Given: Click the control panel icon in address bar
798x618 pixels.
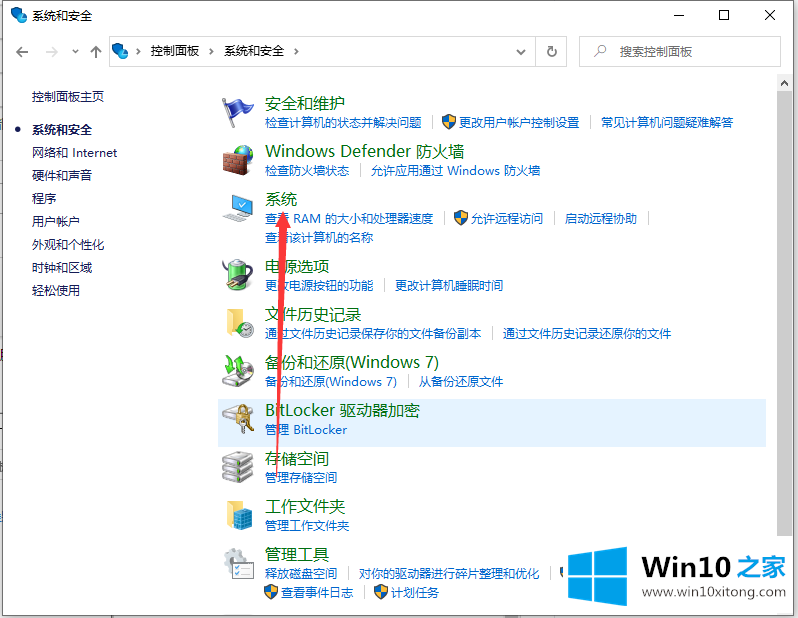Looking at the screenshot, I should tap(120, 51).
